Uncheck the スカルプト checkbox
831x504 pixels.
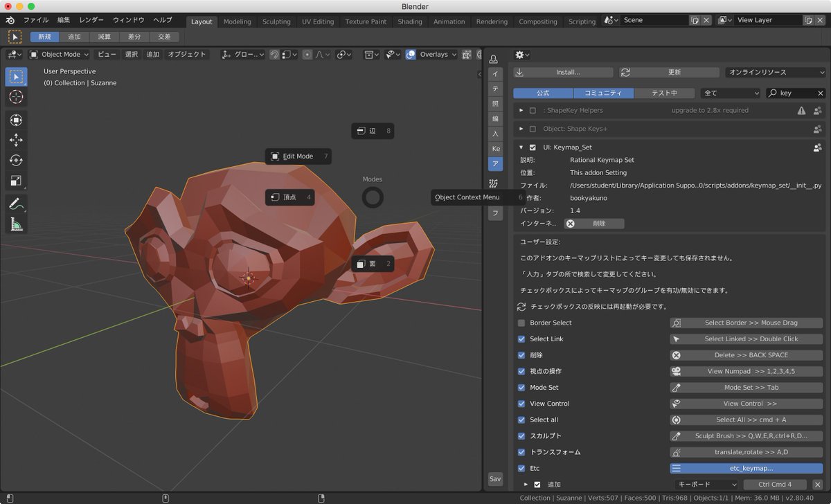521,436
